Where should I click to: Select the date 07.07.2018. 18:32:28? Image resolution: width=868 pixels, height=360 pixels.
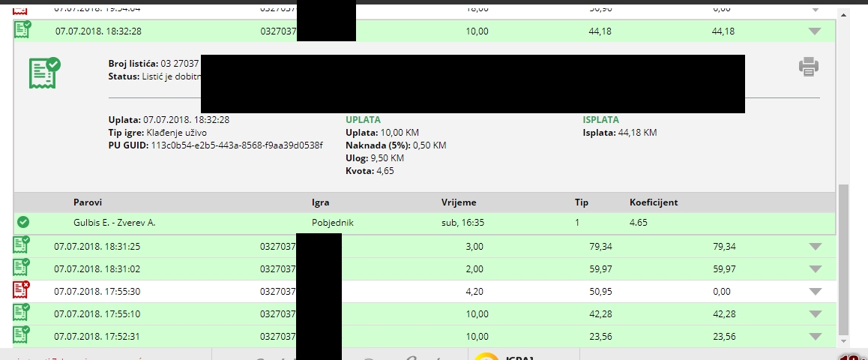point(98,31)
